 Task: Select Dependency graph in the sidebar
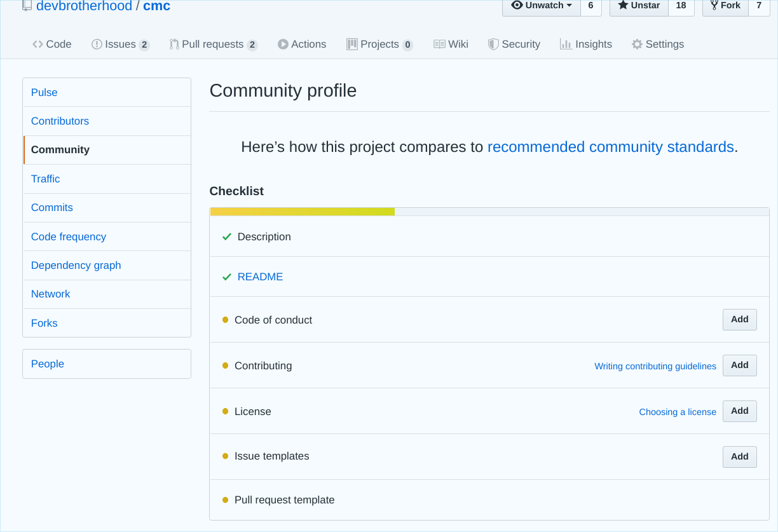point(107,266)
